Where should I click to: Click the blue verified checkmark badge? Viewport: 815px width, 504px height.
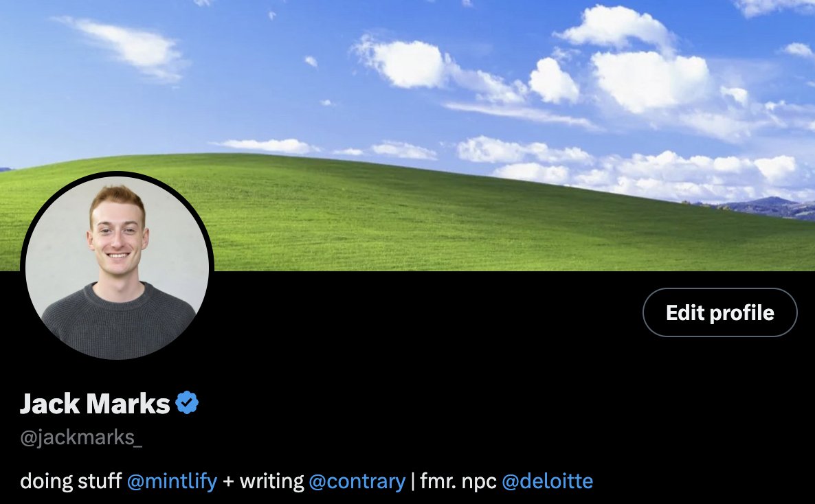(187, 402)
